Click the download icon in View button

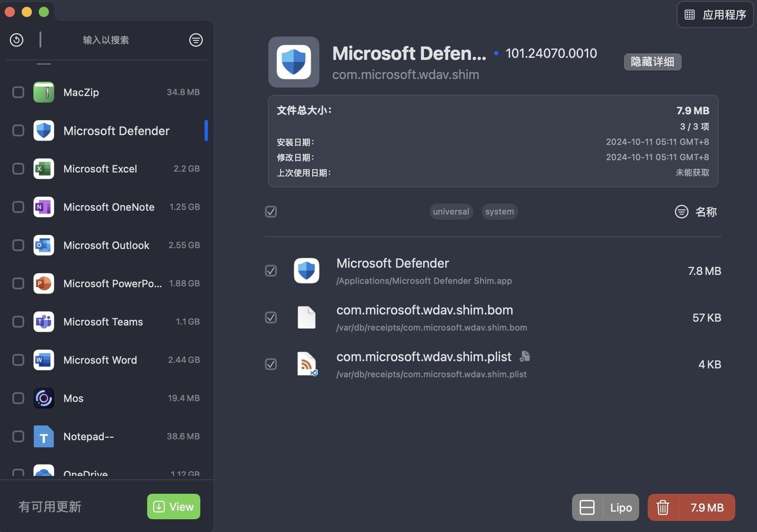pos(159,507)
